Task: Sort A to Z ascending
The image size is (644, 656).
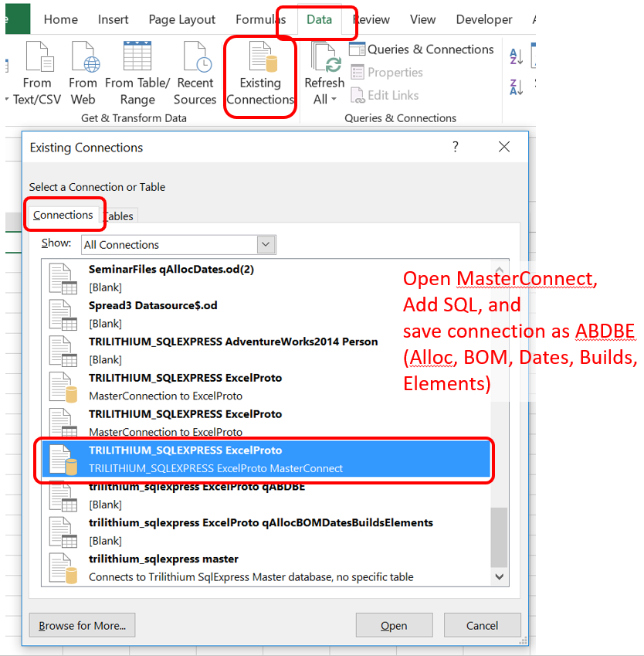Action: [x=517, y=56]
